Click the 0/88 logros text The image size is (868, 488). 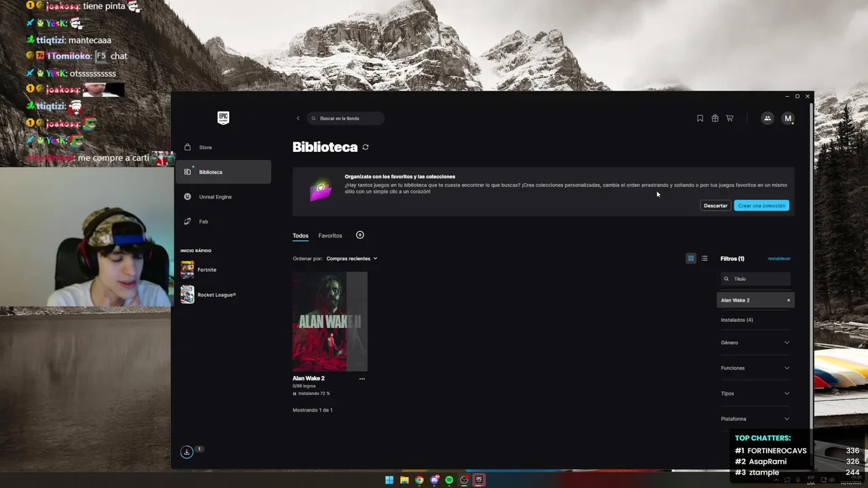(x=304, y=386)
